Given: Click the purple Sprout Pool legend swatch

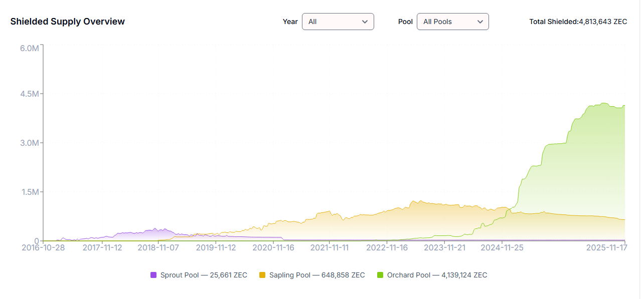Looking at the screenshot, I should (153, 275).
